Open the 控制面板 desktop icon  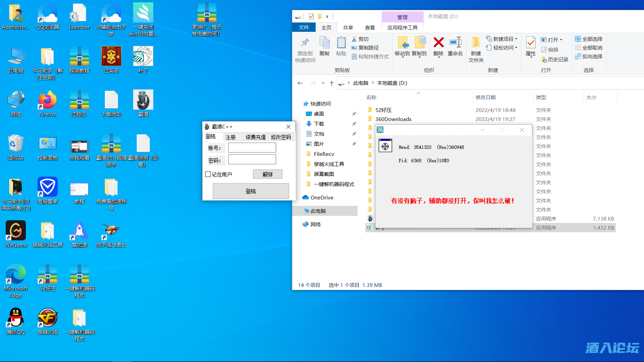[x=47, y=147]
